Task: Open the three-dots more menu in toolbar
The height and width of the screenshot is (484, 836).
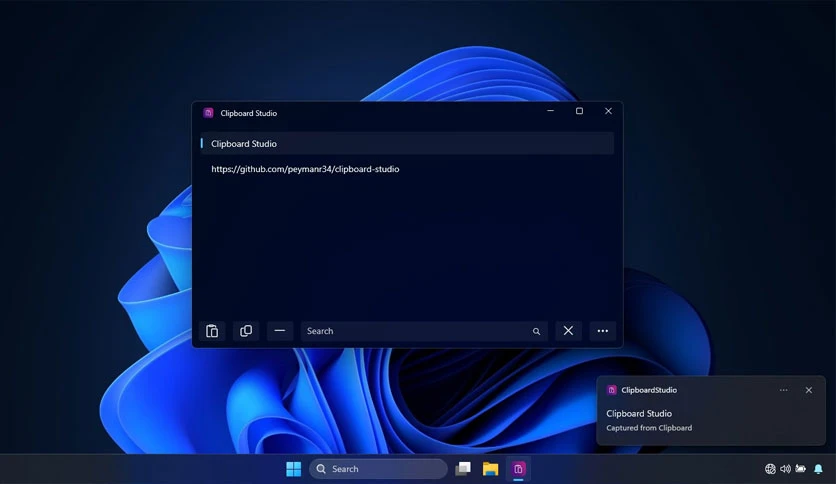Action: [602, 331]
